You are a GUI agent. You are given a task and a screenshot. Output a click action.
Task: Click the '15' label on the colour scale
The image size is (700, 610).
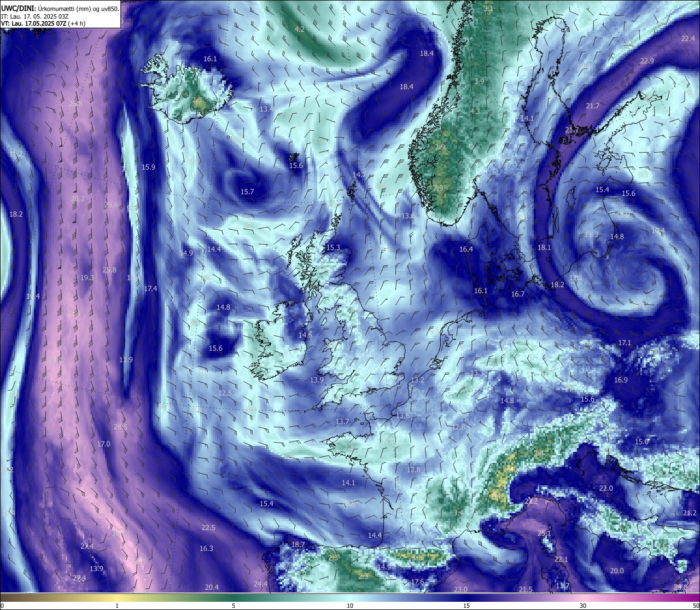point(466,606)
